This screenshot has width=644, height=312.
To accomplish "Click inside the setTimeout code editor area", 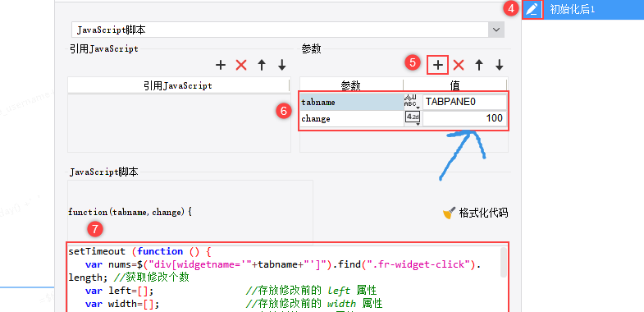I will click(283, 278).
